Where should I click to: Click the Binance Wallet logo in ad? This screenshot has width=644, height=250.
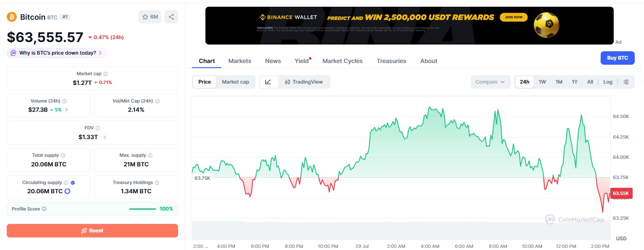point(288,18)
